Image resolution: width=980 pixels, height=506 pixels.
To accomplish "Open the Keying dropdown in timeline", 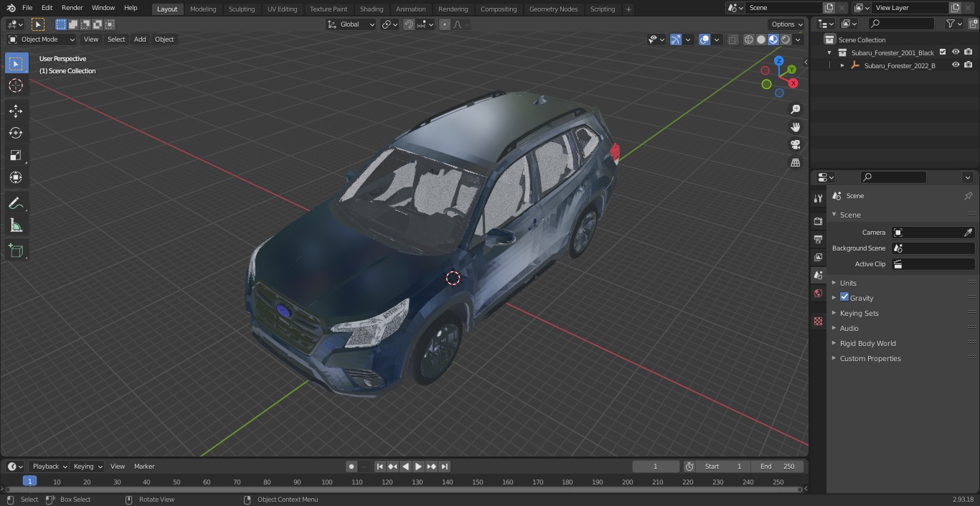I will click(87, 467).
